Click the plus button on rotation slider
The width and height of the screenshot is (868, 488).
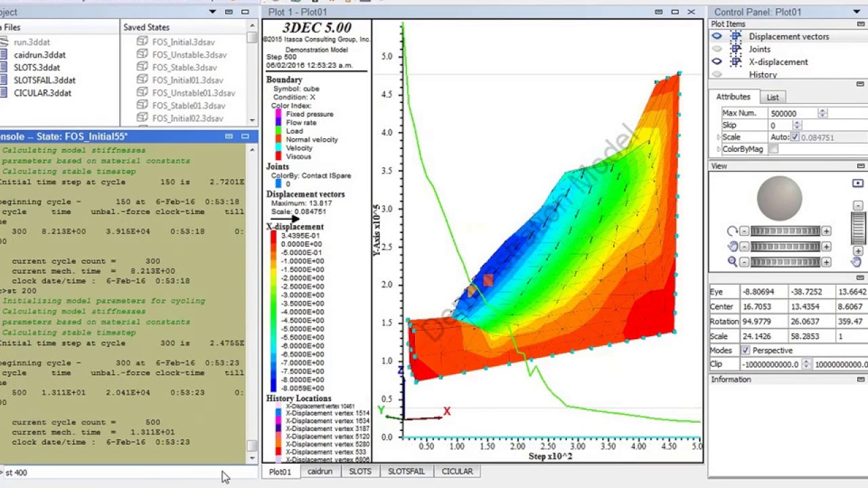(x=826, y=231)
